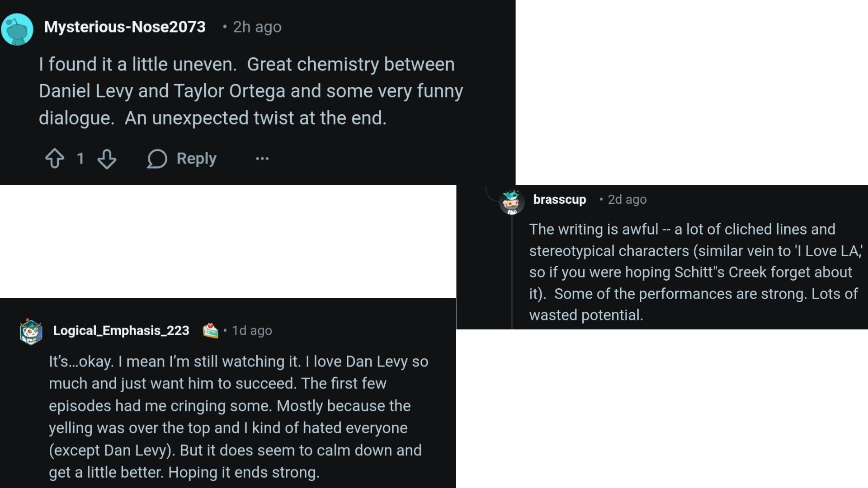The image size is (868, 488).
Task: Open Mysterious-Nose2073 user profile
Action: click(125, 27)
